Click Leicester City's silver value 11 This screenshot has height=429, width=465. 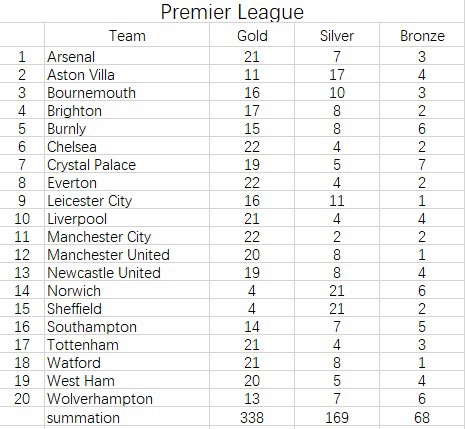(337, 200)
